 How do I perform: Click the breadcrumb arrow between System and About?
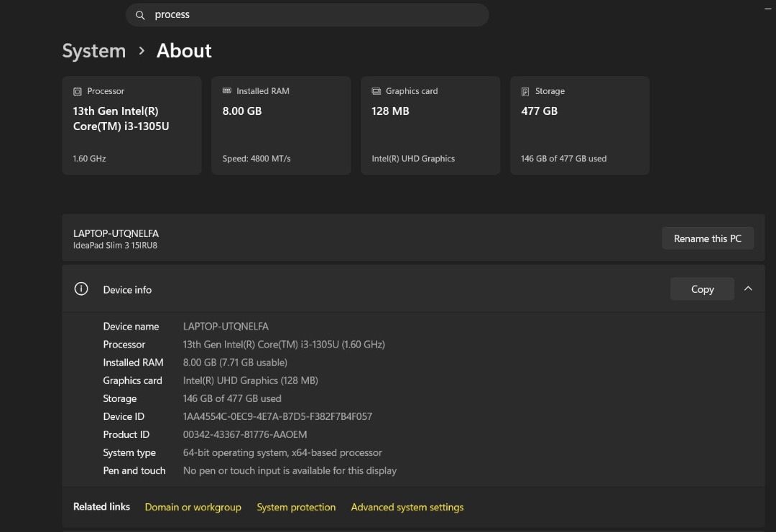pyautogui.click(x=142, y=51)
